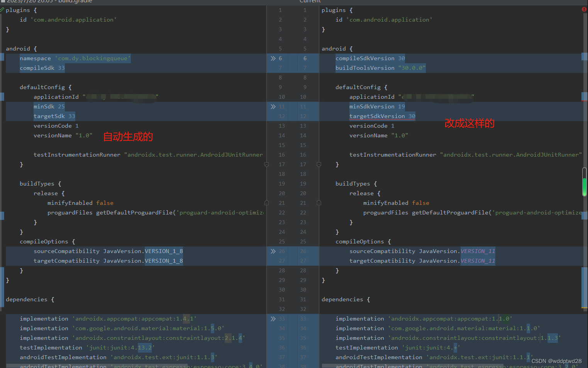Click androidx.test.ext:junit:1.1.3 in left pane

119,357
